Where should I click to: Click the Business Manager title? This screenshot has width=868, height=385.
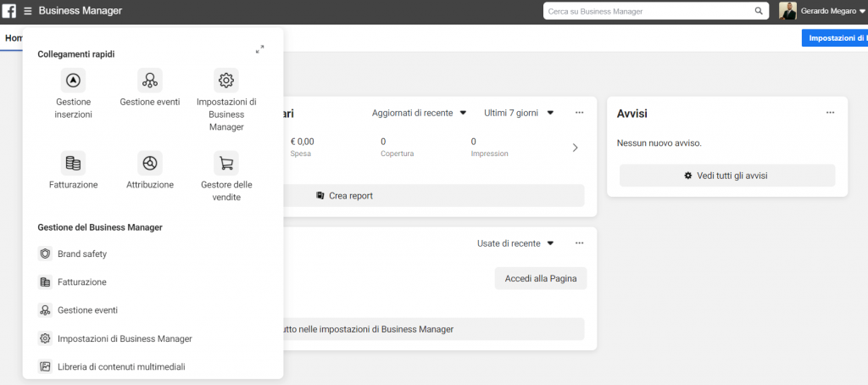tap(81, 10)
